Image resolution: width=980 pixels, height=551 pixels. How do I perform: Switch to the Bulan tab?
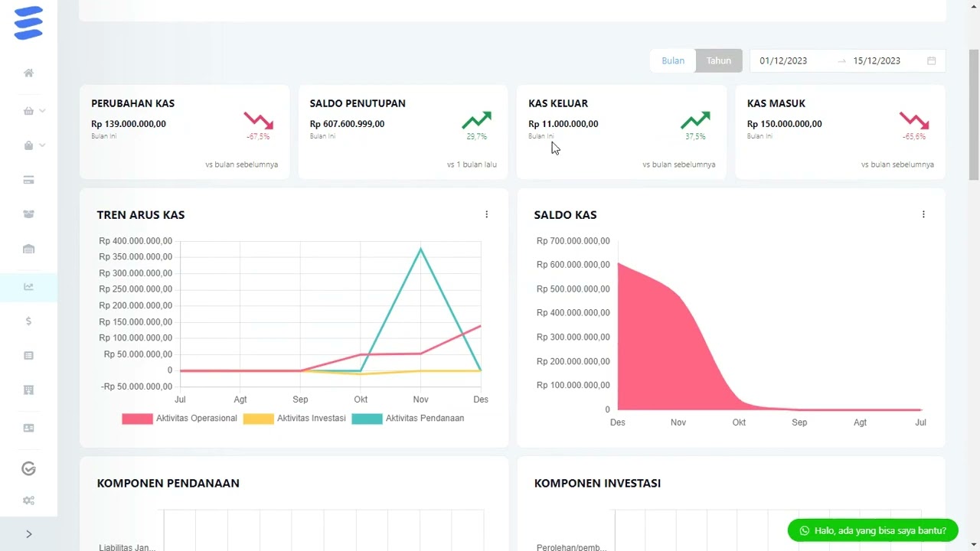pyautogui.click(x=673, y=60)
